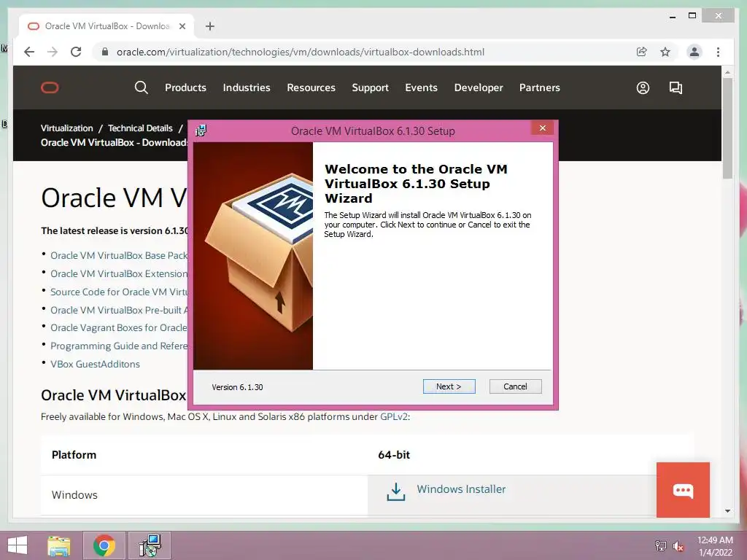Open the Partners menu

click(x=539, y=87)
